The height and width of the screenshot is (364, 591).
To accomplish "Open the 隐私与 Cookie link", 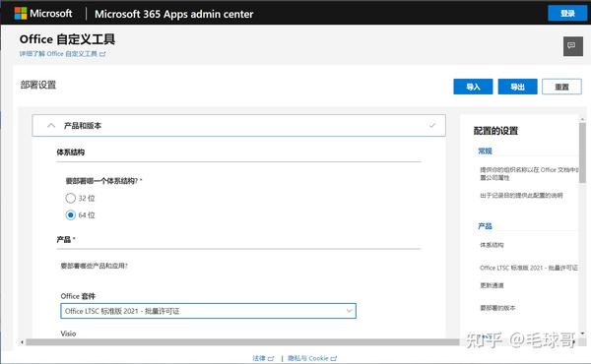I will click(x=312, y=358).
